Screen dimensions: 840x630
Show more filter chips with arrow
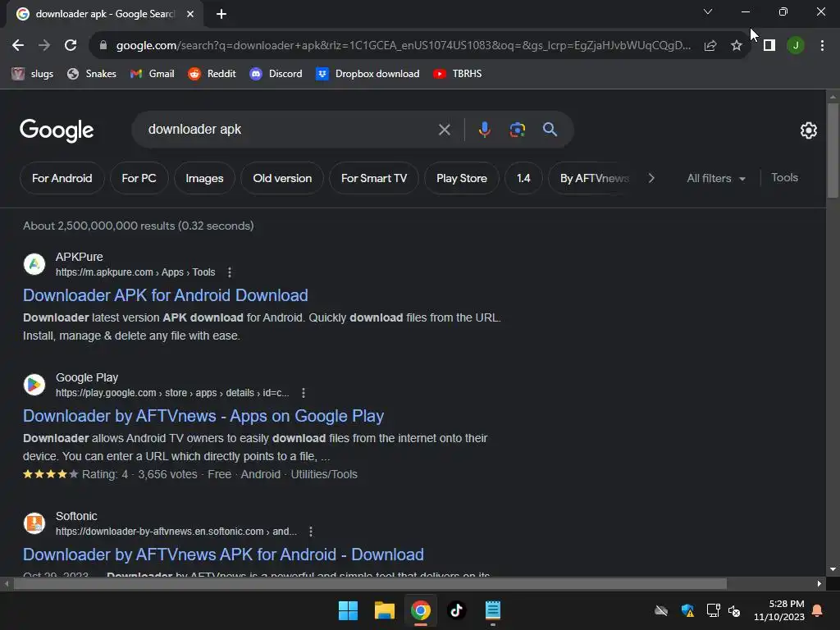click(x=651, y=178)
